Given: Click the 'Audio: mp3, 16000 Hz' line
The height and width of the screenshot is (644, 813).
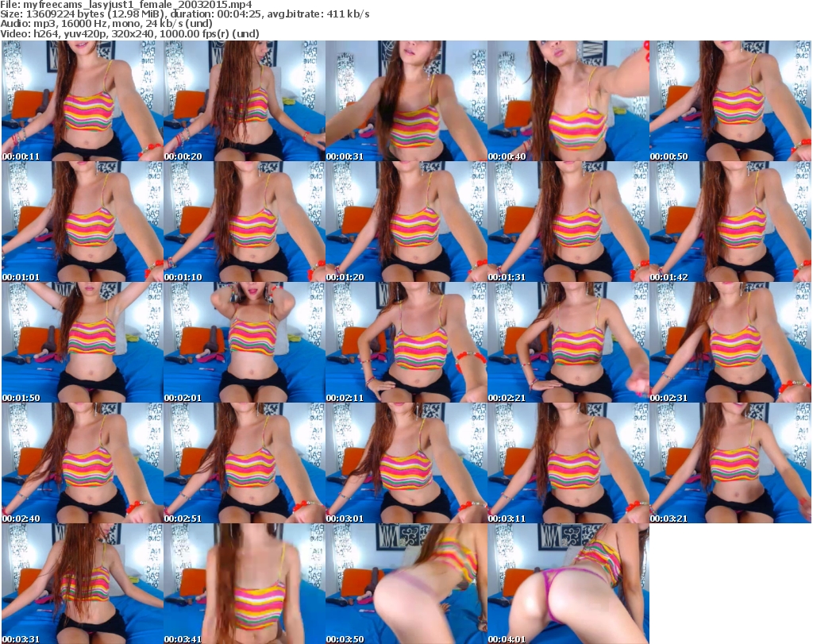Looking at the screenshot, I should pos(106,24).
